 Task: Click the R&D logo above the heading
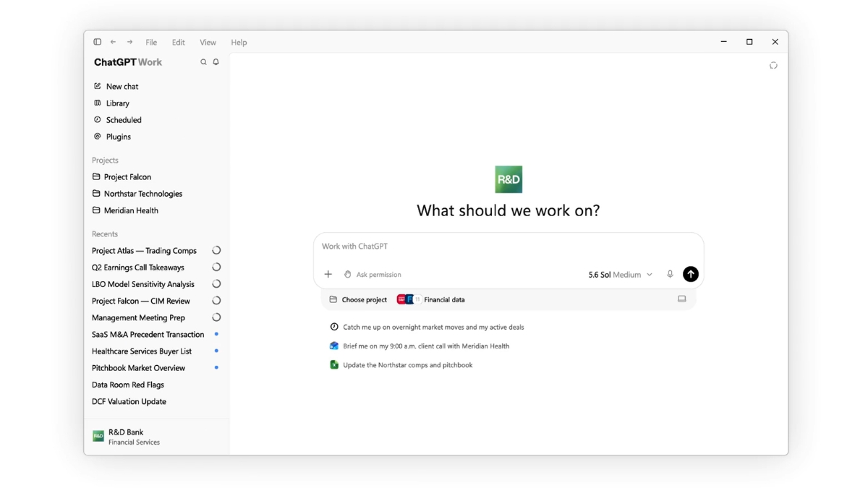(509, 179)
